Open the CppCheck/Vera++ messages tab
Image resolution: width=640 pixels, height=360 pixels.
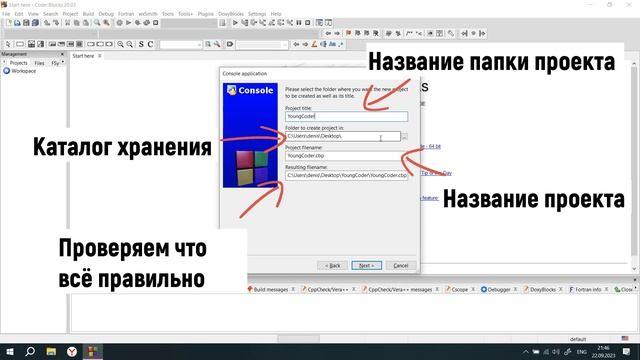[400, 289]
